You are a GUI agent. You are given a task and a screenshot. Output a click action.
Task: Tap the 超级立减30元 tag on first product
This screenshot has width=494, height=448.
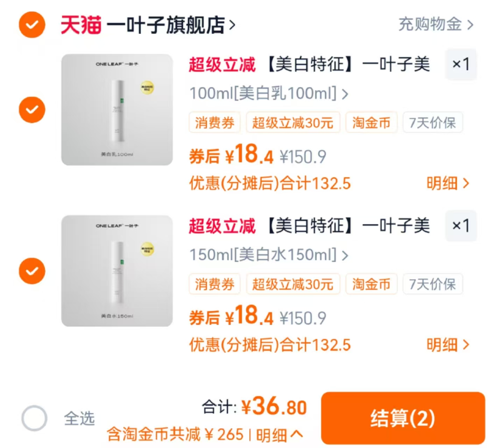coord(293,122)
